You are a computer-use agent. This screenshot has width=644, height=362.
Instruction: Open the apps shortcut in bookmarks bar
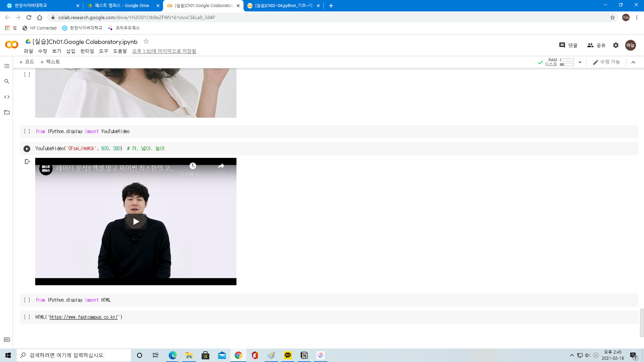pos(10,28)
